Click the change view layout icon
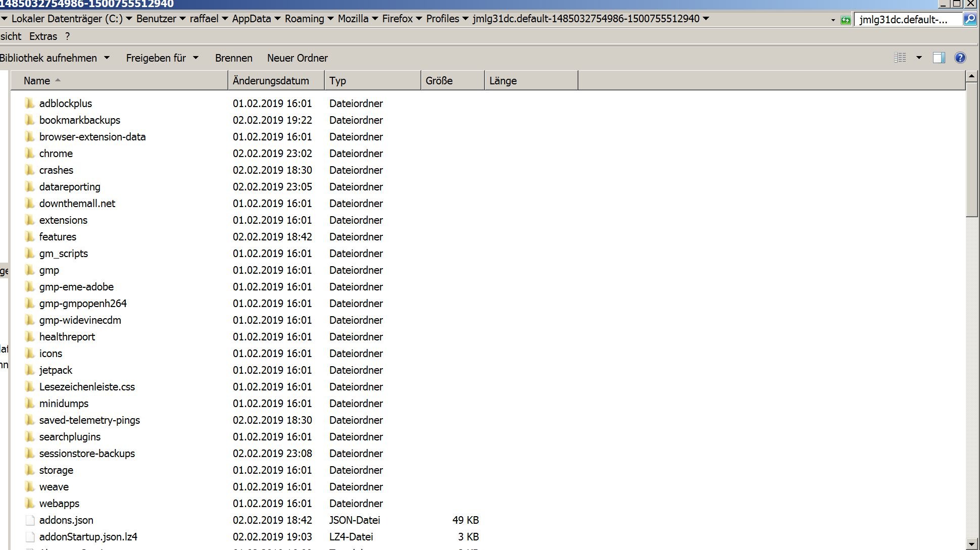Screen dimensions: 980x550 (x=900, y=58)
